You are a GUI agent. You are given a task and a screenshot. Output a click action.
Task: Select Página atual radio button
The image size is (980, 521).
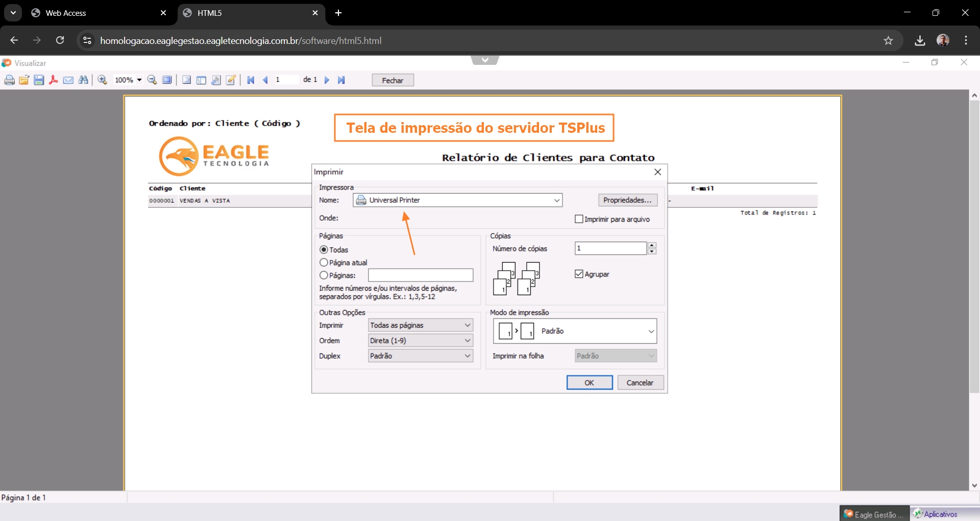[x=324, y=263]
